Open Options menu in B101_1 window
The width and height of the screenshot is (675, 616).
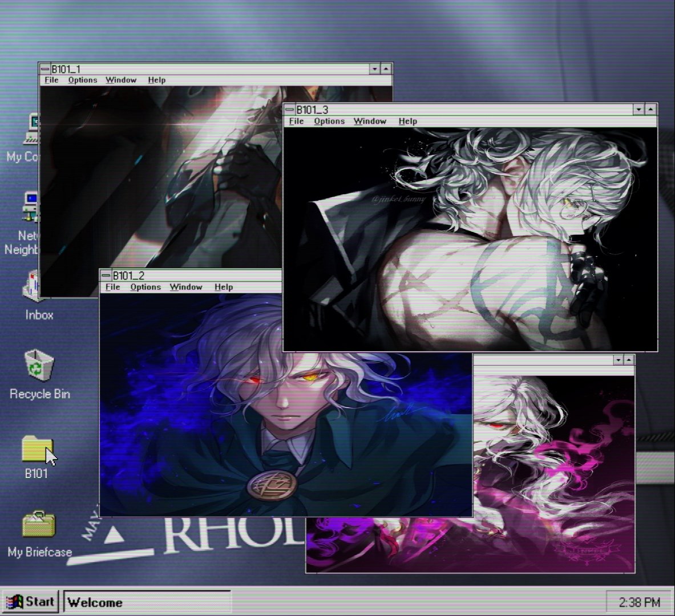83,80
